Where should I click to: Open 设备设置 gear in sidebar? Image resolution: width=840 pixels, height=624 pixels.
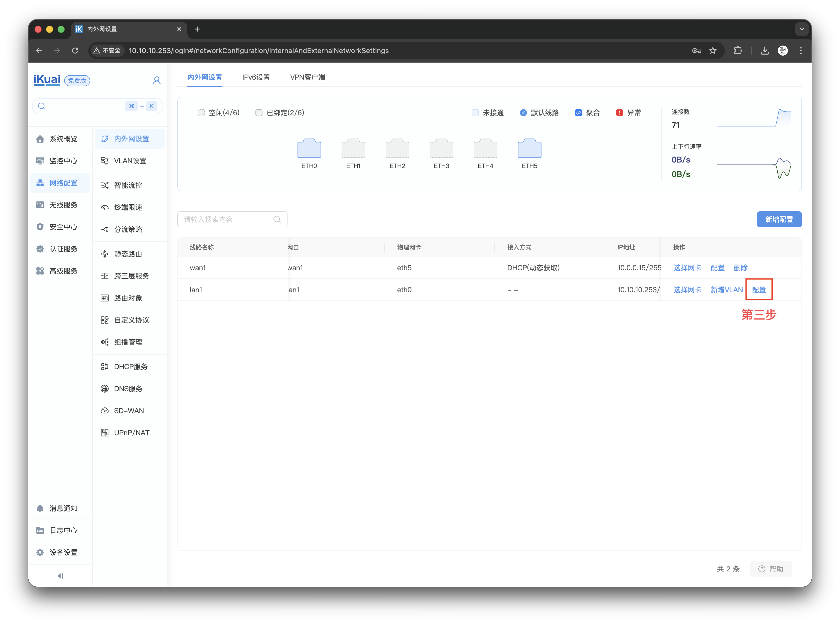40,552
